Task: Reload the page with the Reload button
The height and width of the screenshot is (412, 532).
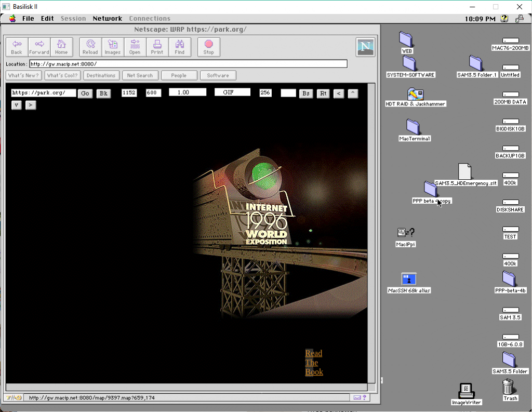Action: 90,47
